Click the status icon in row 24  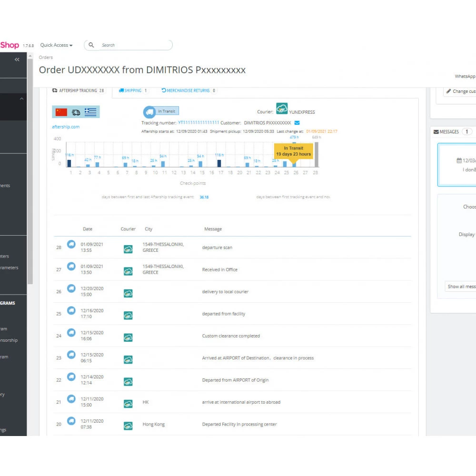71,333
